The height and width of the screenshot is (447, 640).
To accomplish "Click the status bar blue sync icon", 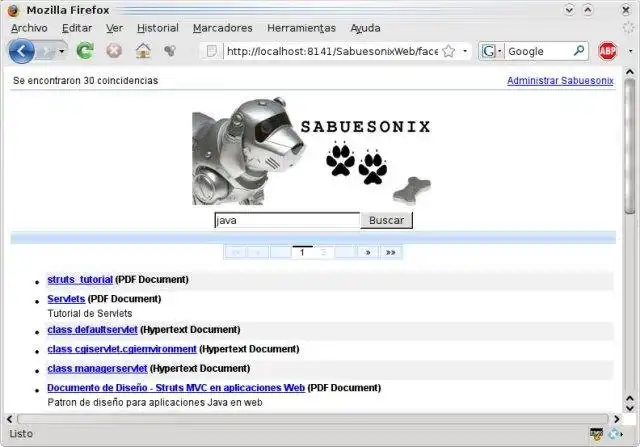I will [x=613, y=434].
